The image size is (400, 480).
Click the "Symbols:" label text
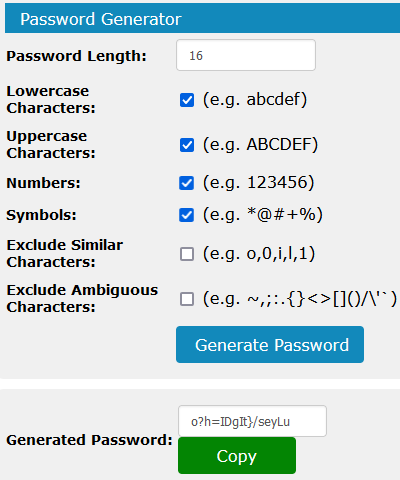coord(41,215)
